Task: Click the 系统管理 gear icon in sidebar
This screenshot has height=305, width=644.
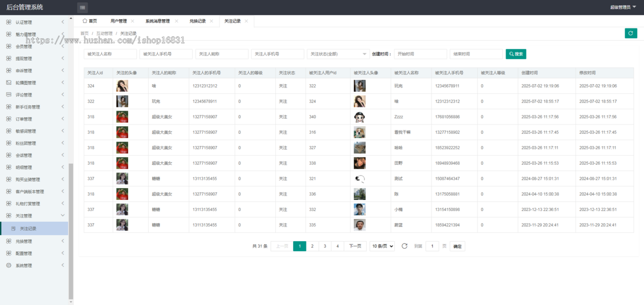Action: click(9, 265)
